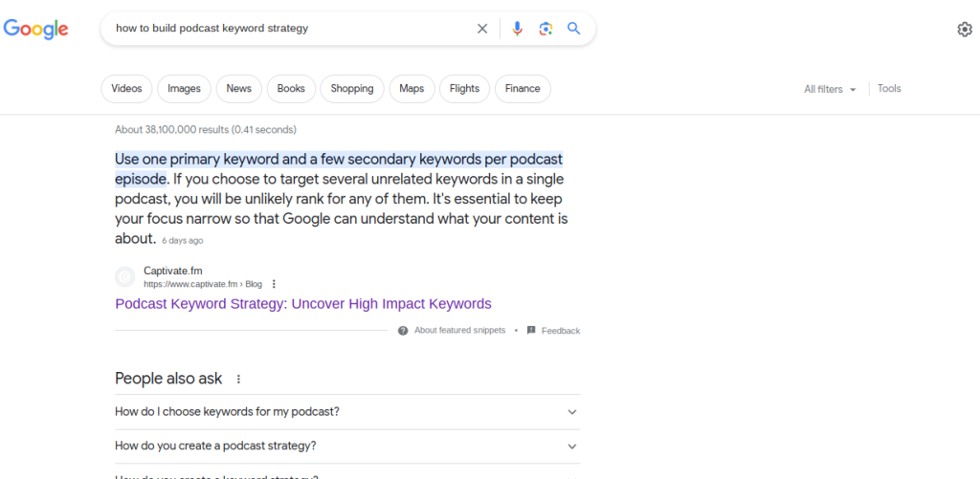Start voice search with microphone icon
Screen dimensions: 980x479
[x=517, y=29]
